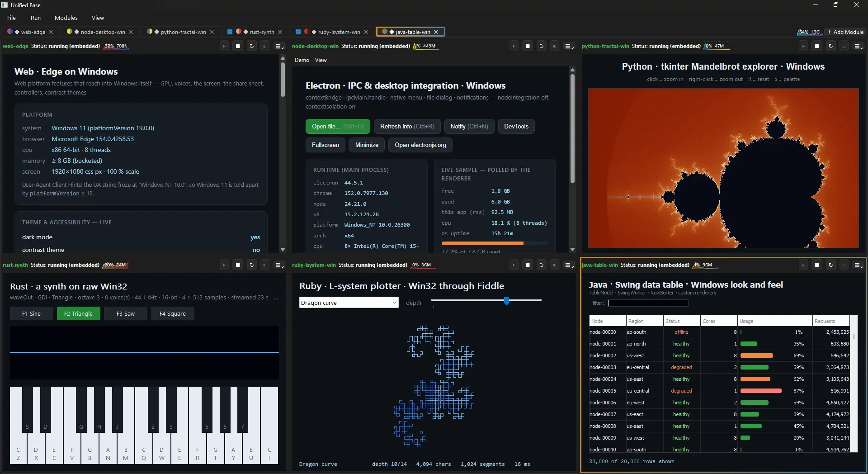Open web-edge panel options menu dropdown
The height and width of the screenshot is (474, 868).
point(279,46)
